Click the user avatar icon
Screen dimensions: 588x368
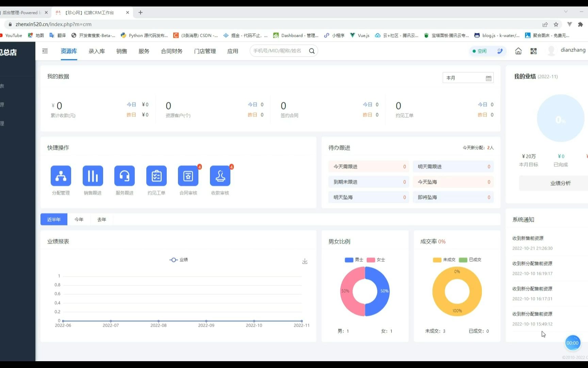pos(551,51)
